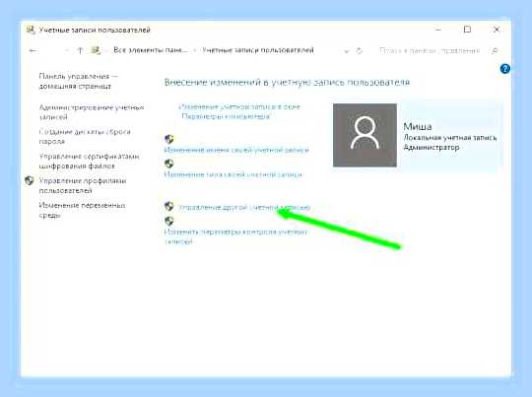Open account changes in 'Параметры компьютера' link

click(x=239, y=111)
